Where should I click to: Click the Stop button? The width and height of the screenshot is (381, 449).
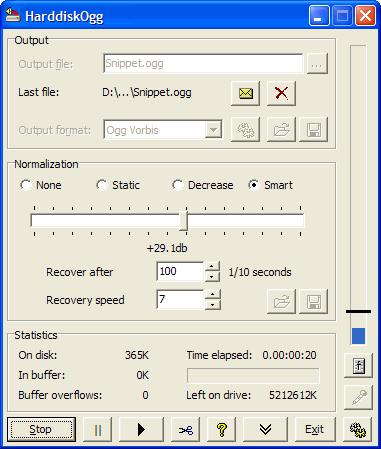pyautogui.click(x=41, y=430)
